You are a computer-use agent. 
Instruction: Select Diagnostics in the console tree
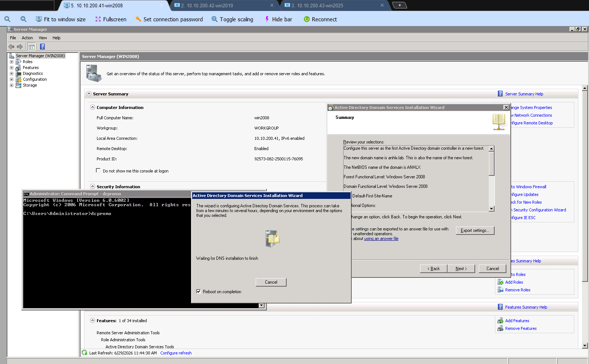coord(33,73)
